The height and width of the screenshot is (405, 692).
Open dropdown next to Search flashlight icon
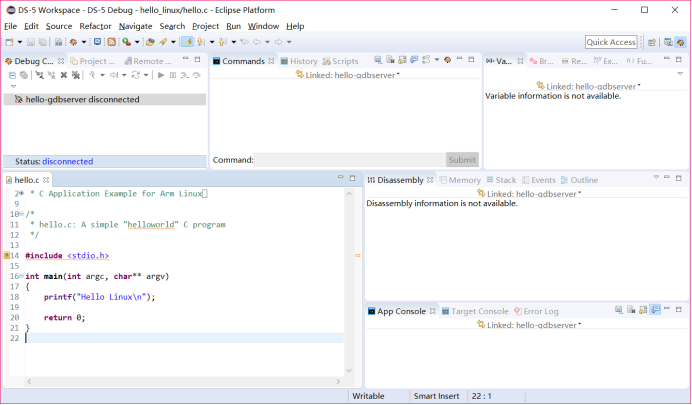[x=173, y=42]
